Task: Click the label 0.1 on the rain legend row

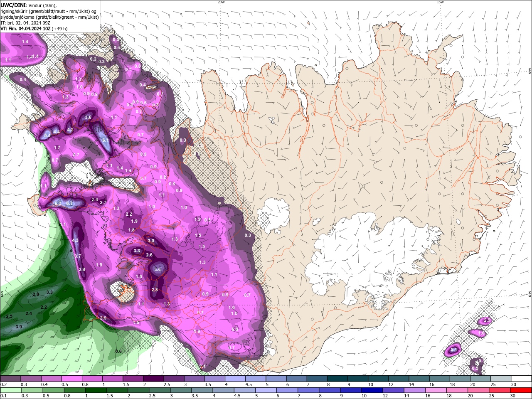Action: coord(3,396)
